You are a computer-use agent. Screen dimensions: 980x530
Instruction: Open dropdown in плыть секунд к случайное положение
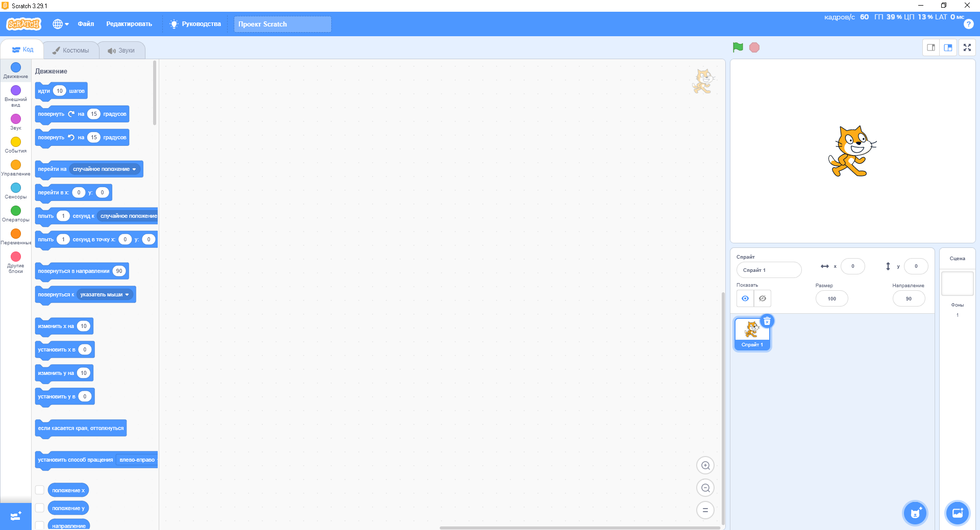tap(128, 216)
